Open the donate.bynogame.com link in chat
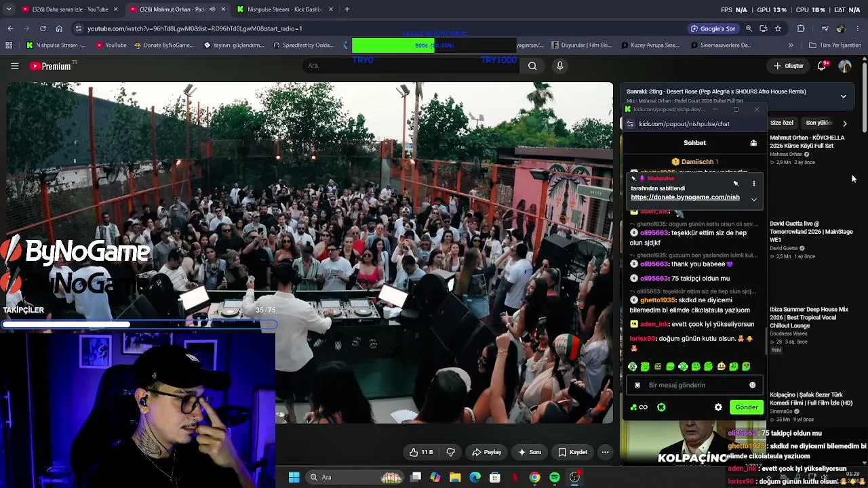 [x=685, y=197]
